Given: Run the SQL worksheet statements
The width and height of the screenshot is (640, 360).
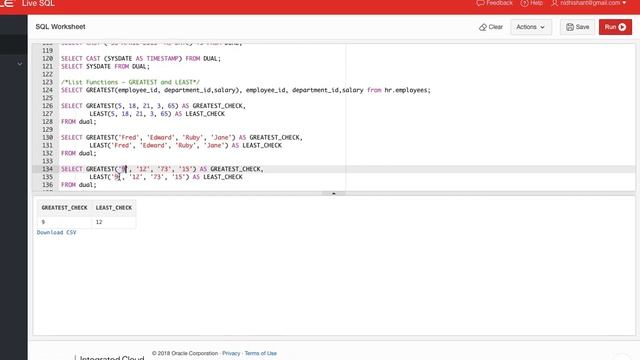Looking at the screenshot, I should pos(615,27).
